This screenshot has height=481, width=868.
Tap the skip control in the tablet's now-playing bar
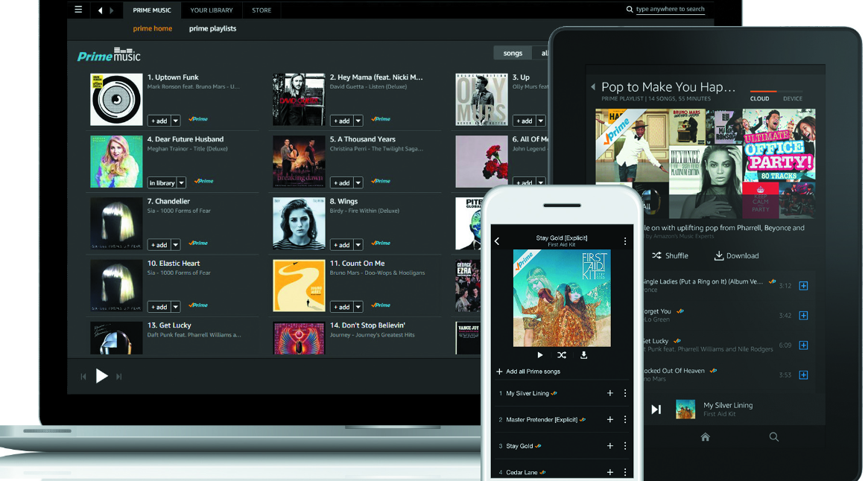[656, 410]
